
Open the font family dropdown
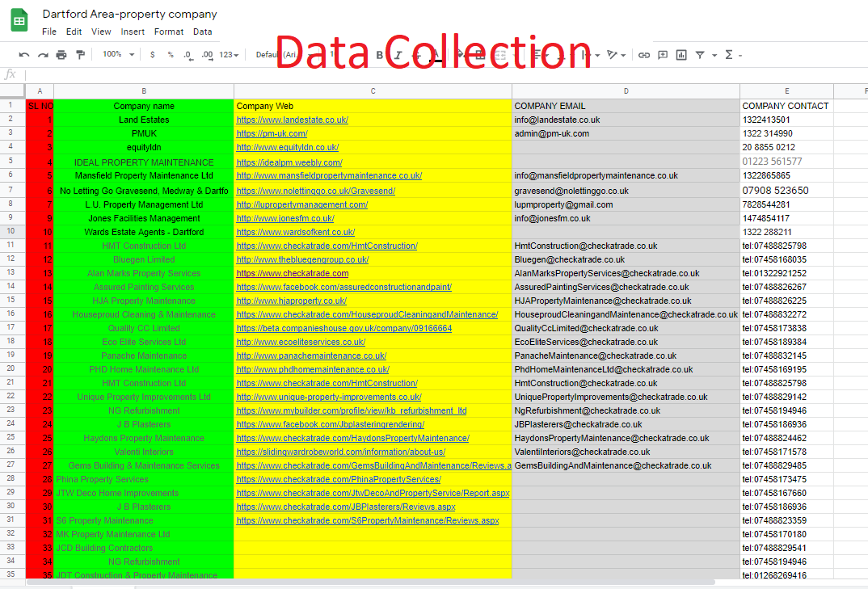click(x=275, y=54)
